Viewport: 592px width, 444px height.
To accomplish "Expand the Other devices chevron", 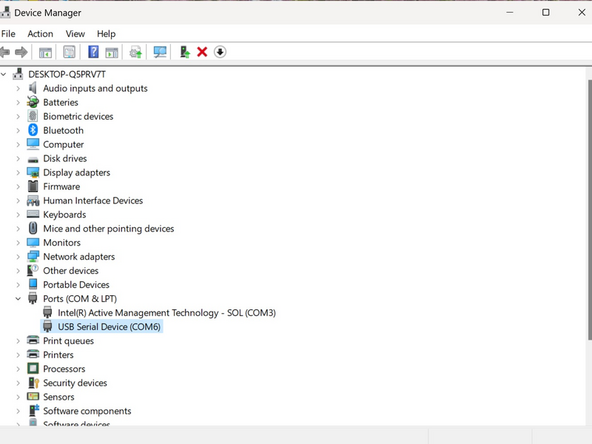I will 18,271.
